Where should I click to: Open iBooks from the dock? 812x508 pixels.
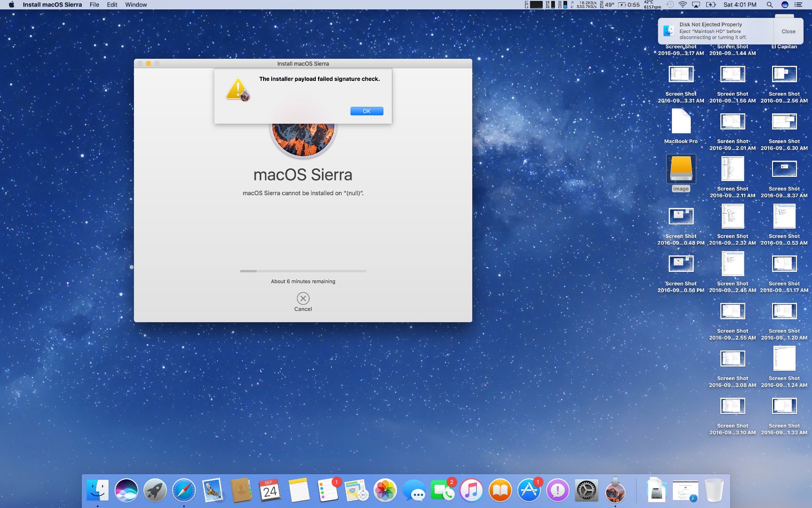(500, 491)
